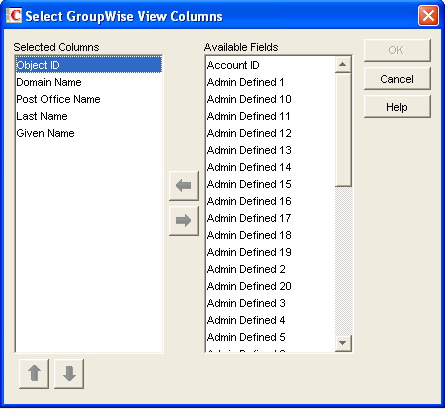Click the left arrow add-column button
445x409 pixels.
(x=184, y=186)
